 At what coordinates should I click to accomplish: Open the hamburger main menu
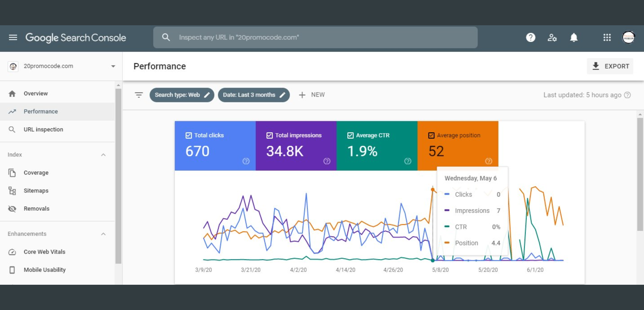click(x=13, y=37)
